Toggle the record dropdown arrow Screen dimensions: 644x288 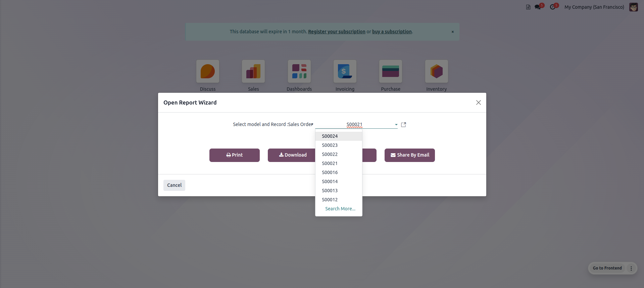tap(396, 125)
